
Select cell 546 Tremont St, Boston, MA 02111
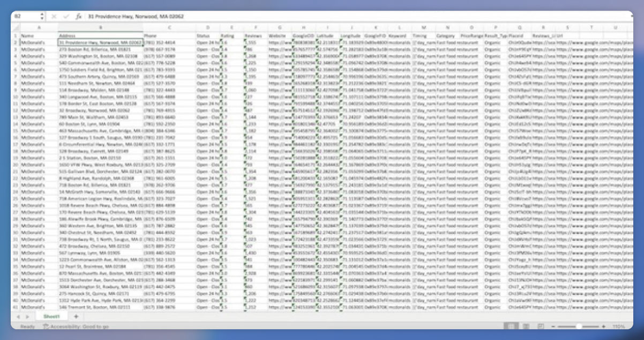click(x=100, y=308)
